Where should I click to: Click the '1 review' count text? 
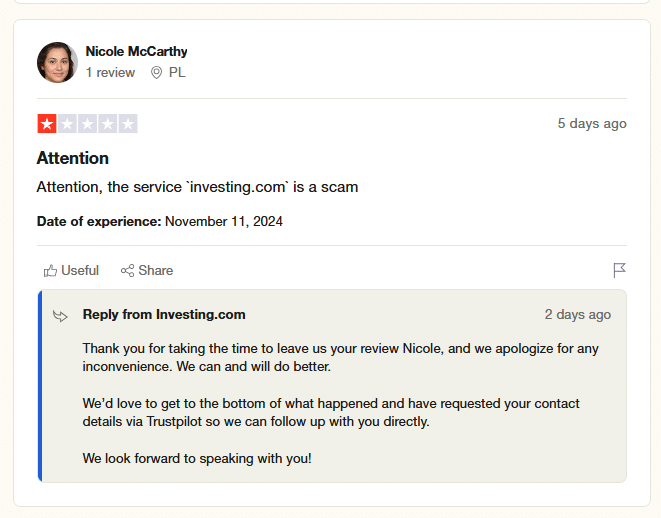[x=110, y=72]
